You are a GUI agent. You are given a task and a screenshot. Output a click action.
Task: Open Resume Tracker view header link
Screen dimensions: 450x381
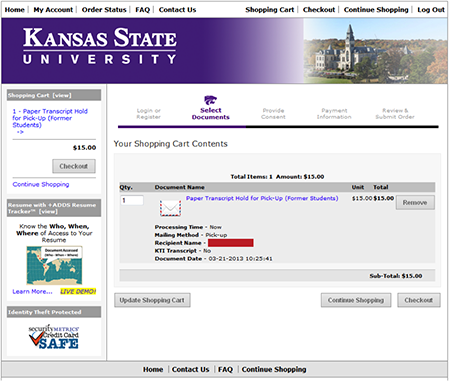point(54,208)
